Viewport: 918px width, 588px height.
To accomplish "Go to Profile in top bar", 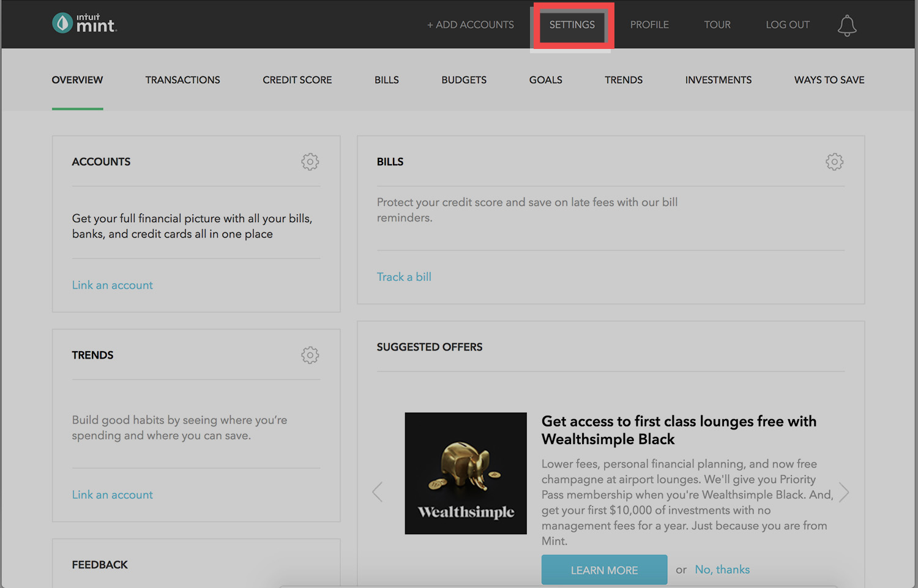I will pos(649,24).
